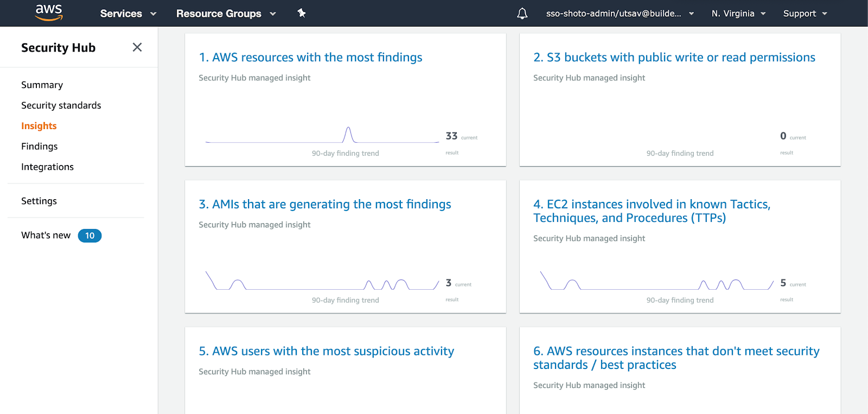The width and height of the screenshot is (868, 414).
Task: Go to Summary in the sidebar
Action: coord(42,85)
